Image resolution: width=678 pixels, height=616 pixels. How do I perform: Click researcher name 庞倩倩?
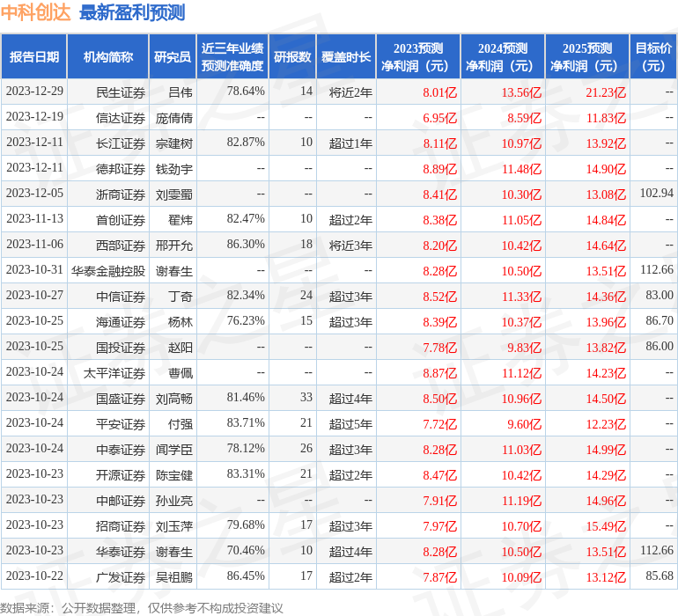pyautogui.click(x=174, y=118)
